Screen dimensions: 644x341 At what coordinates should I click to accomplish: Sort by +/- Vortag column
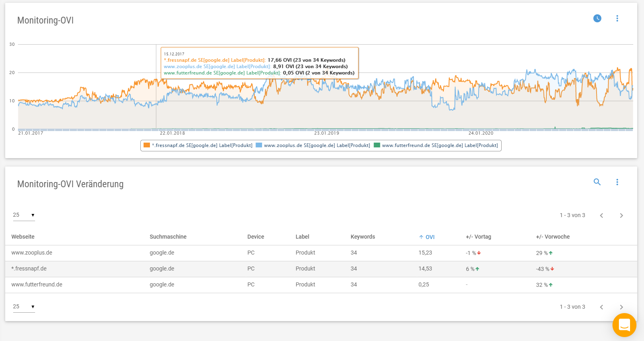[478, 237]
